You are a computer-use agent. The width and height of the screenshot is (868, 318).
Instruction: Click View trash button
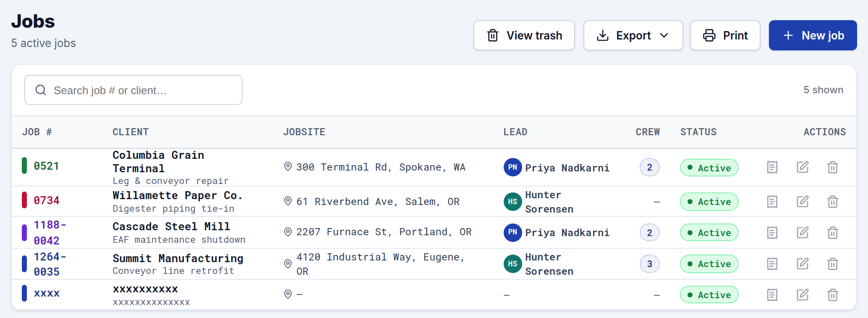click(x=524, y=35)
